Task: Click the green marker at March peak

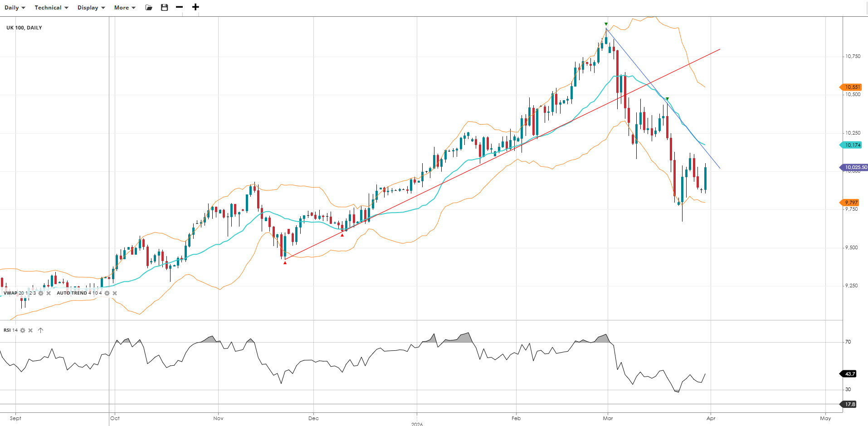Action: tap(606, 24)
